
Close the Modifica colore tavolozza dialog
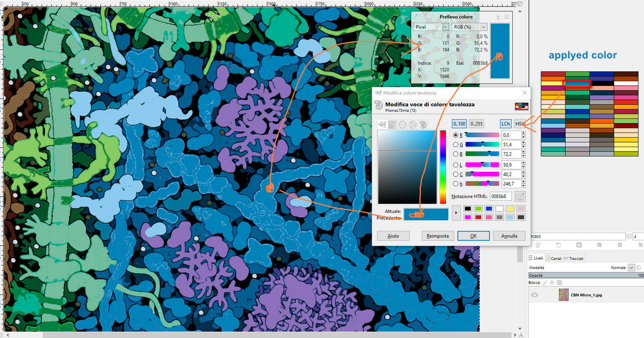pyautogui.click(x=525, y=93)
